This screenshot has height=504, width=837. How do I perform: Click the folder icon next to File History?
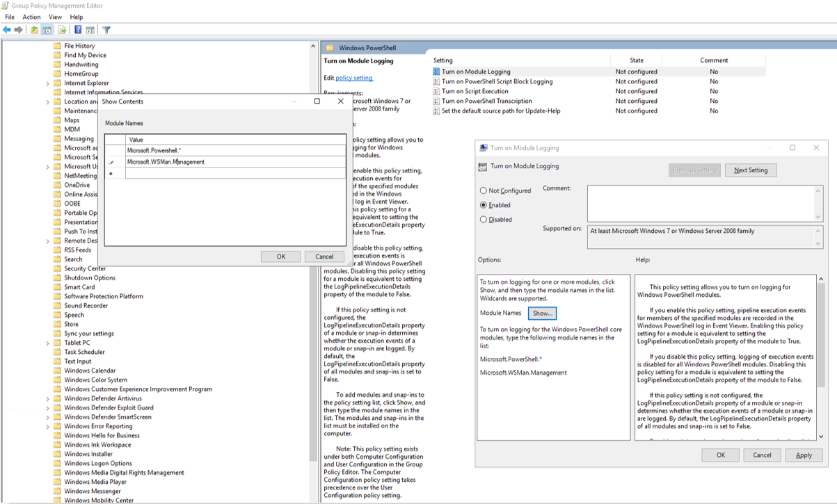tap(58, 46)
